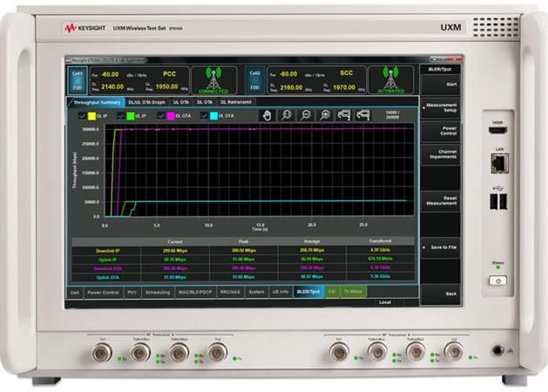Open the System tab
Image resolution: width=548 pixels, height=392 pixels.
(256, 292)
